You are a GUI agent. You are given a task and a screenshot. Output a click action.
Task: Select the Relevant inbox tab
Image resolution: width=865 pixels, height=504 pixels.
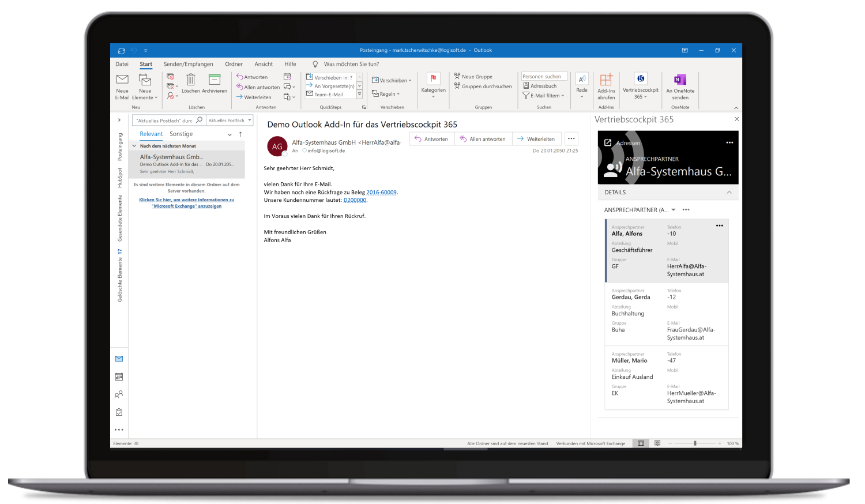click(151, 134)
